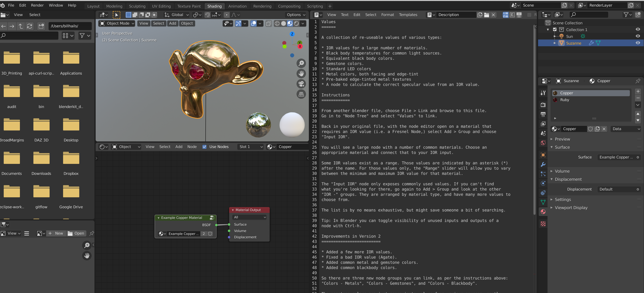Open the Physics Properties tab

(543, 183)
